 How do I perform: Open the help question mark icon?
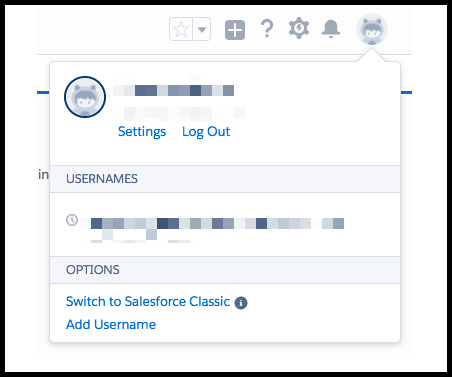coord(267,29)
